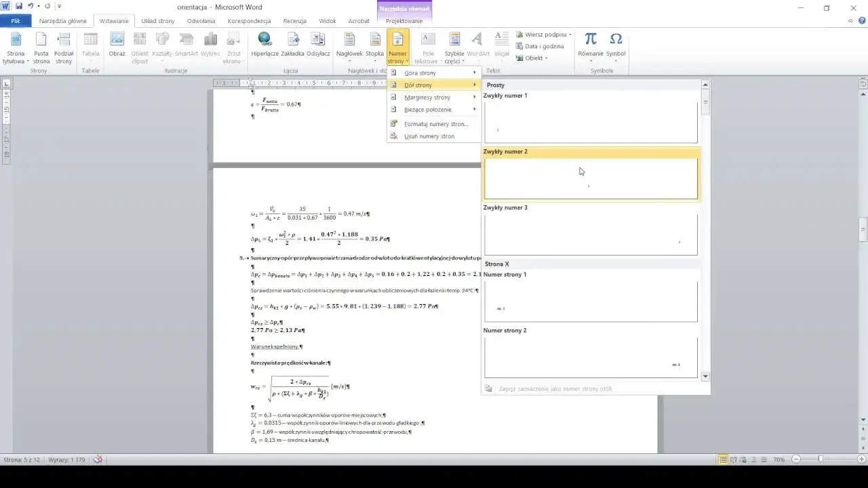This screenshot has height=488, width=868.
Task: Insert Obraz picture icon
Action: 117,44
